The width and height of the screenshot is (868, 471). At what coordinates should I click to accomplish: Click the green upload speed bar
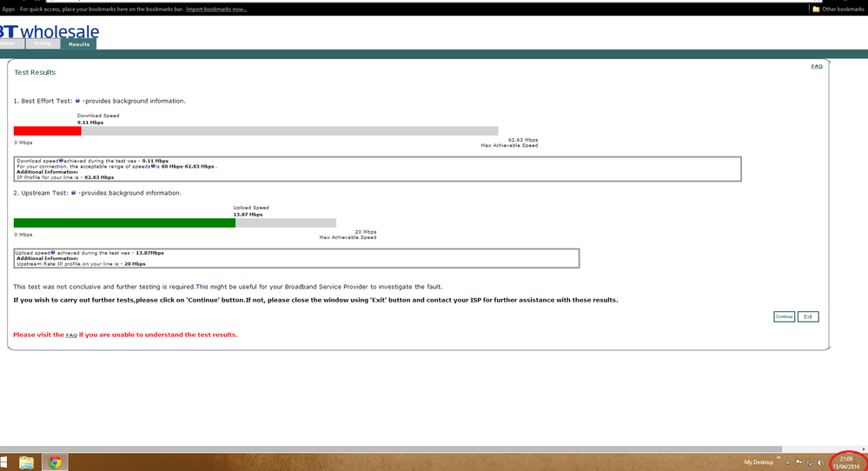coord(124,222)
